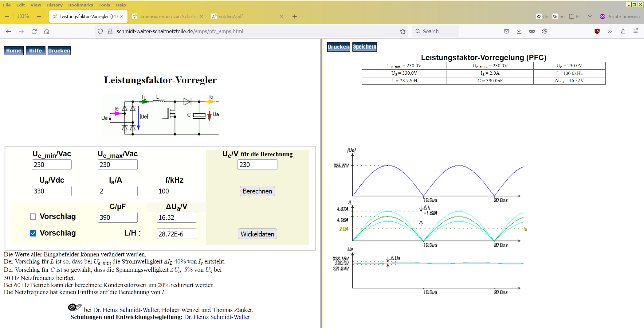
Task: Go forward to next page
Action: point(21,31)
